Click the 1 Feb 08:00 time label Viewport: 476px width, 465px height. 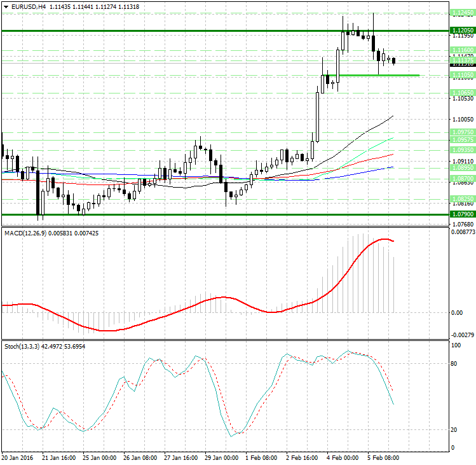[x=262, y=457]
